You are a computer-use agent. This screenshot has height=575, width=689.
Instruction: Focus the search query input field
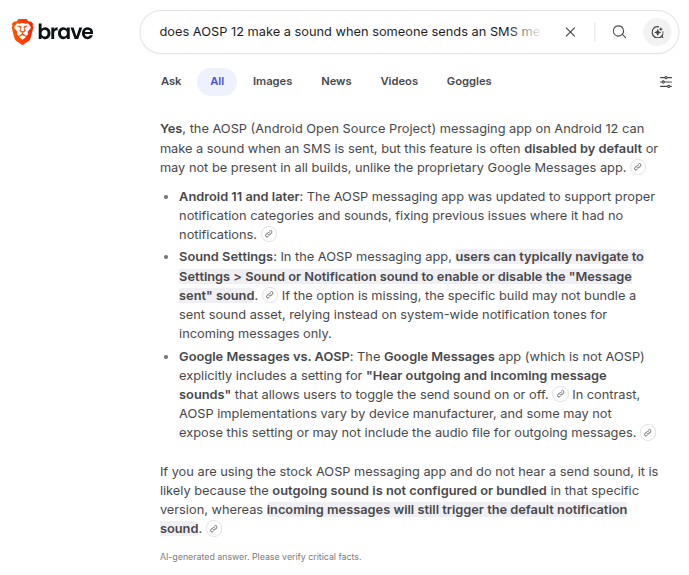coord(350,32)
